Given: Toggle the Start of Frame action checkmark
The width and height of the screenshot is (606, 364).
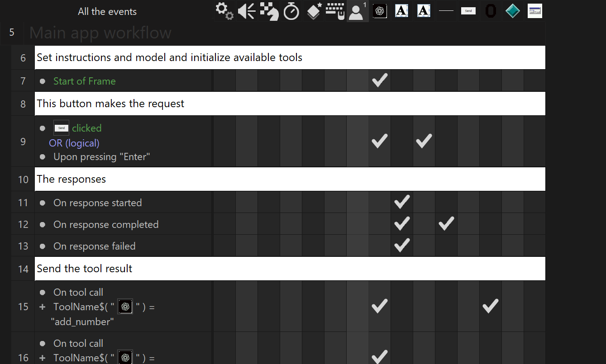Looking at the screenshot, I should 380,81.
